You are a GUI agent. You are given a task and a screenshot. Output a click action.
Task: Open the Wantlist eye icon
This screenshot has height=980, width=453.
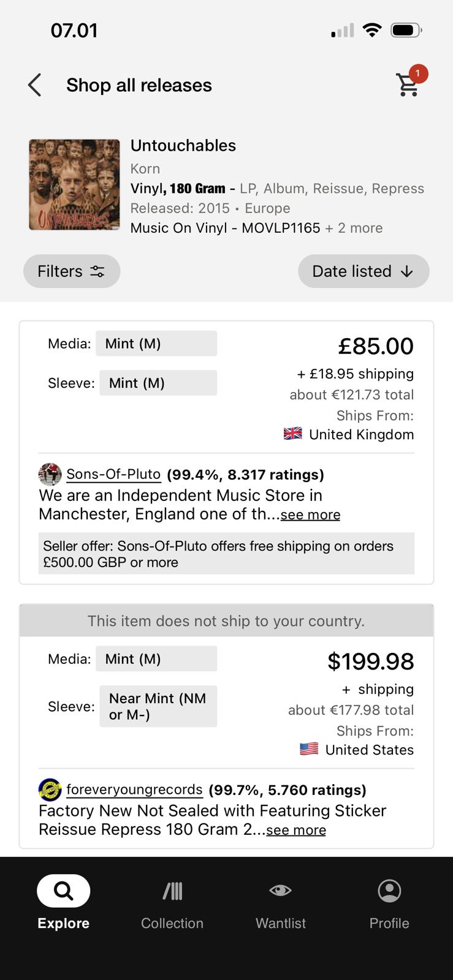(x=280, y=890)
